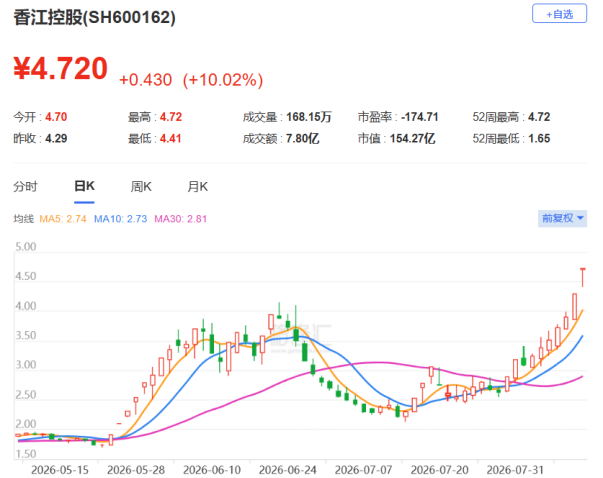
Task: Click the 2026-06-10 date axis label
Action: pos(212,470)
